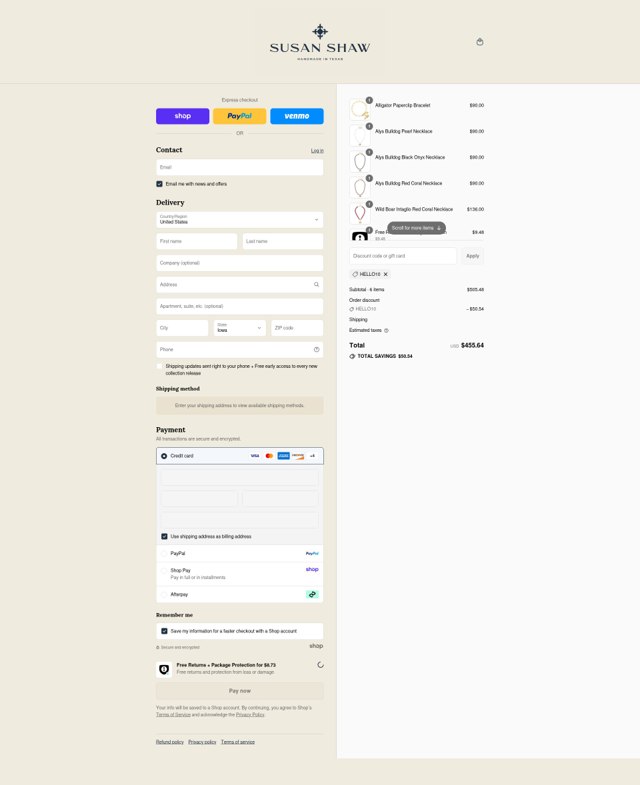640x785 pixels.
Task: Pay with PayPal express checkout
Action: point(239,116)
